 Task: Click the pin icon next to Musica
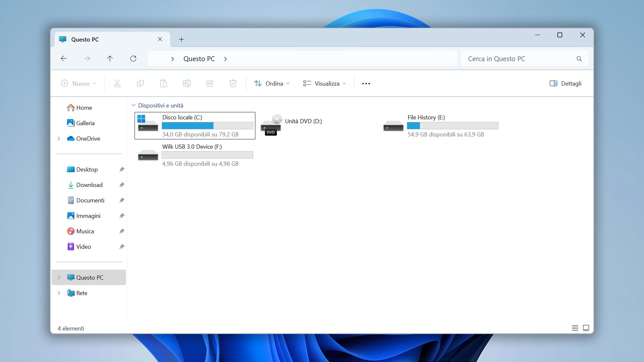point(122,231)
